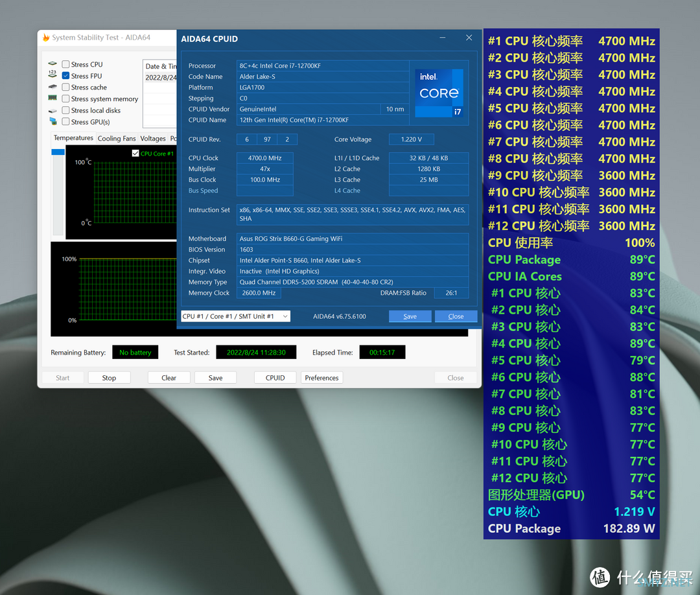The height and width of the screenshot is (595, 700).
Task: Open the CPU #1 / Core #1 dropdown
Action: click(x=235, y=316)
